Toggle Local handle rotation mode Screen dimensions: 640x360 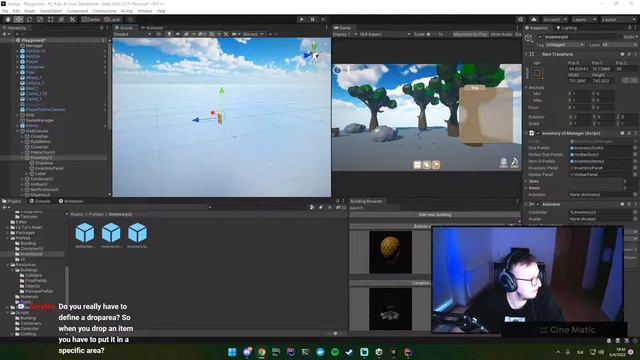pos(112,19)
